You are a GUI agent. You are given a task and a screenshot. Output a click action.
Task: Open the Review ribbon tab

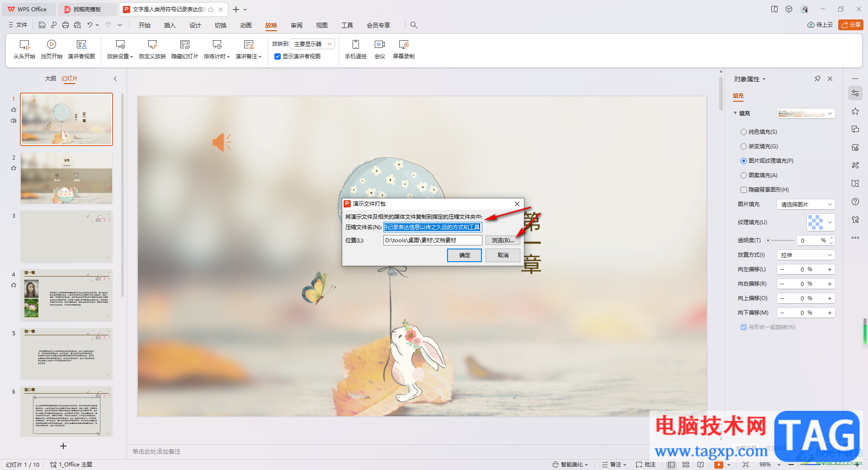297,25
